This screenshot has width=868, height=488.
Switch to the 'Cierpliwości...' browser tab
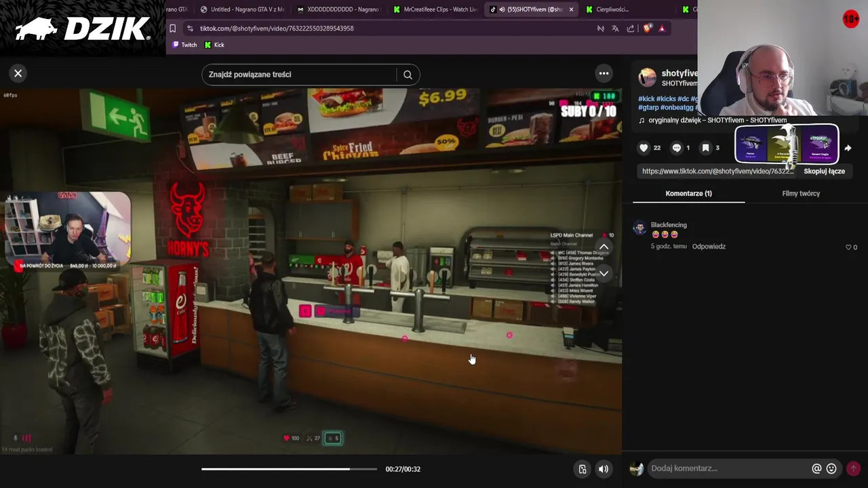point(627,9)
